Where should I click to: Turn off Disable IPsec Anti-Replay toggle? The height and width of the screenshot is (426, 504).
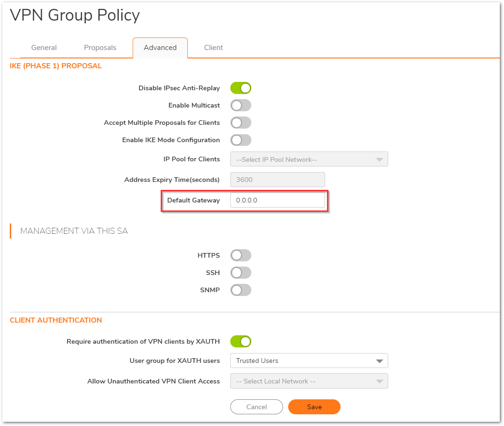[241, 88]
